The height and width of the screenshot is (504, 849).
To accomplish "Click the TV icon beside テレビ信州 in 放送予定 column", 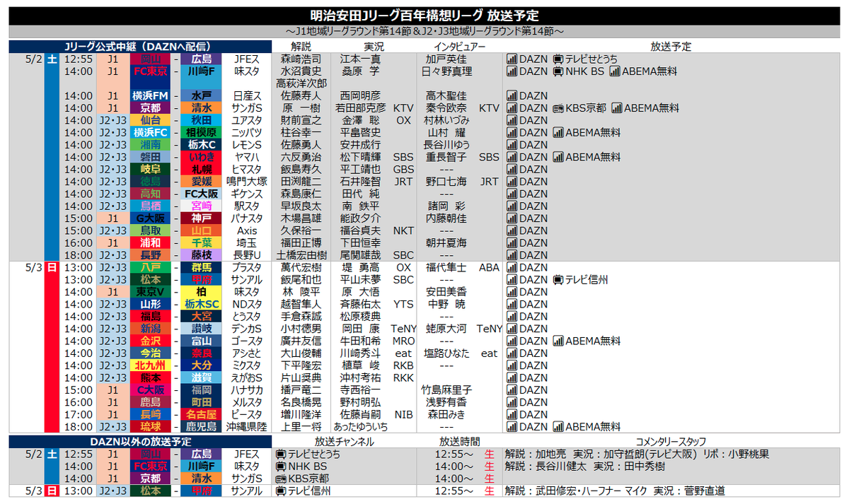I will pos(558,280).
